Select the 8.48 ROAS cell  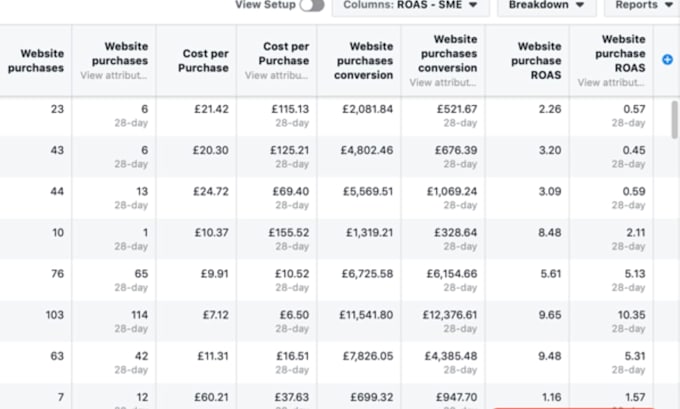tap(527, 239)
